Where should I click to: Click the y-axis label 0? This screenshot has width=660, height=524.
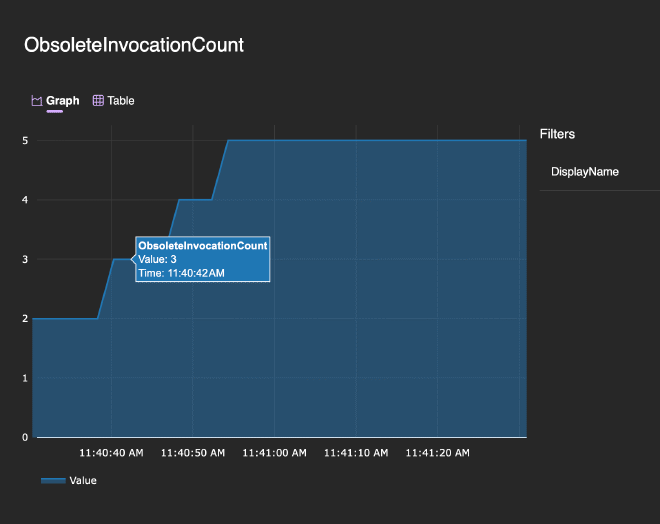point(24,437)
